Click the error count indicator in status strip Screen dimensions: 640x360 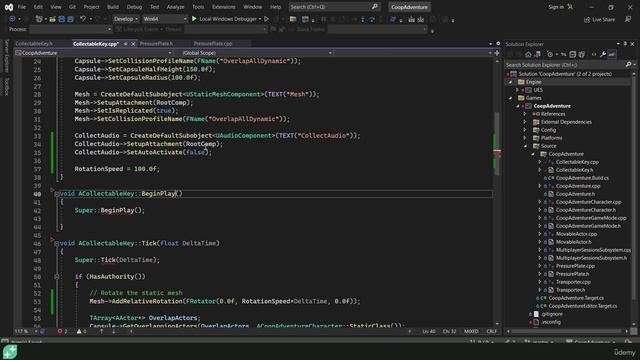[x=62, y=331]
